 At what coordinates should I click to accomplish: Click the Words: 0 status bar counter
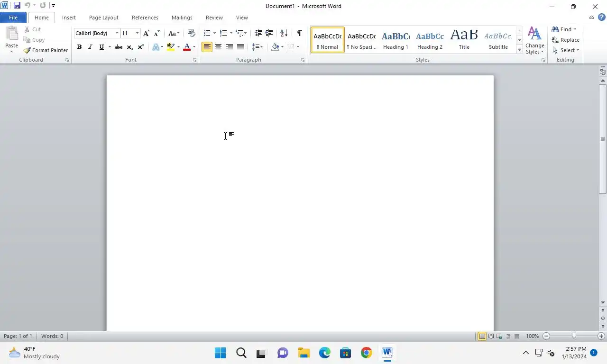[52, 336]
